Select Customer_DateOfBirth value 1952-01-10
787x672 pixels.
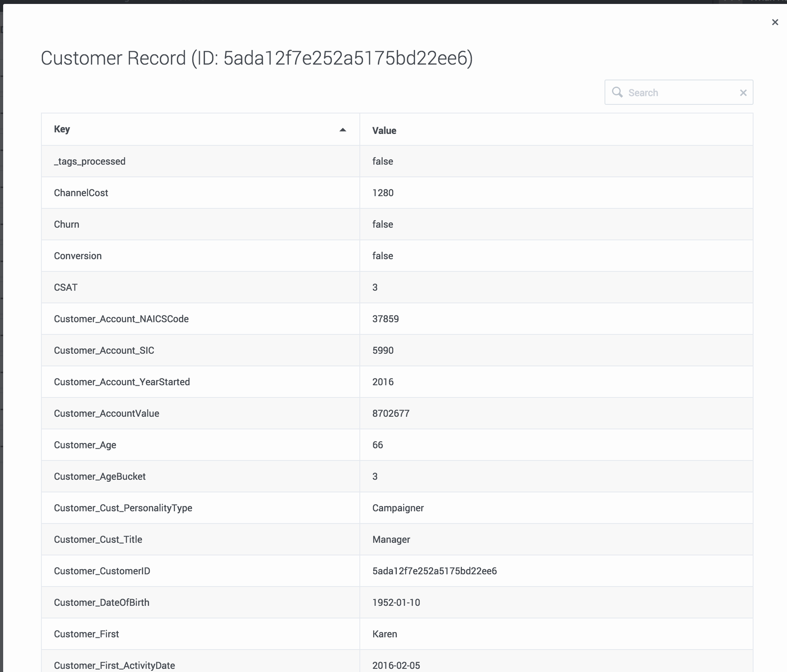pos(396,603)
